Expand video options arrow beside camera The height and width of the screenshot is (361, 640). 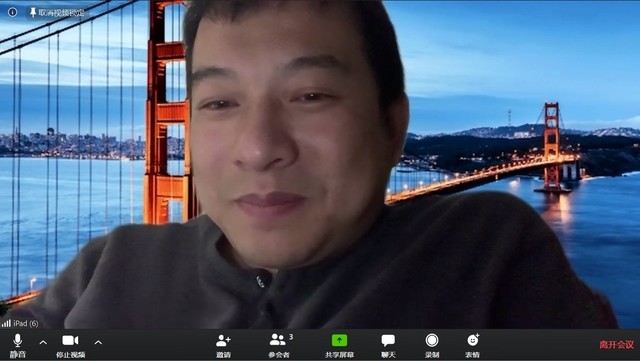(98, 343)
